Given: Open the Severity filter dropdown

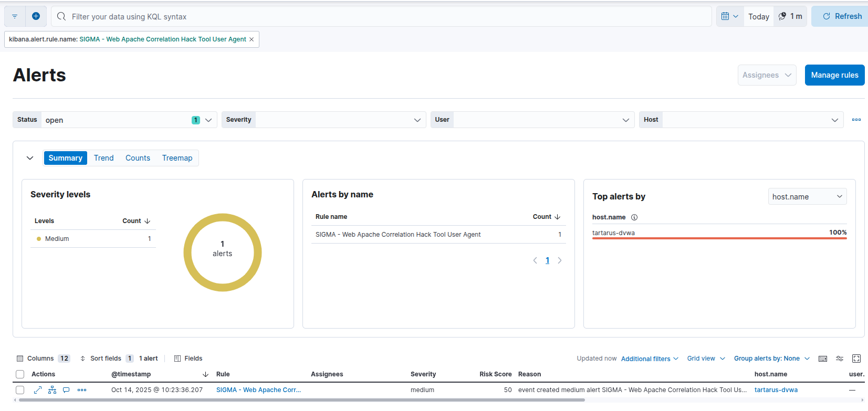Looking at the screenshot, I should coord(323,120).
